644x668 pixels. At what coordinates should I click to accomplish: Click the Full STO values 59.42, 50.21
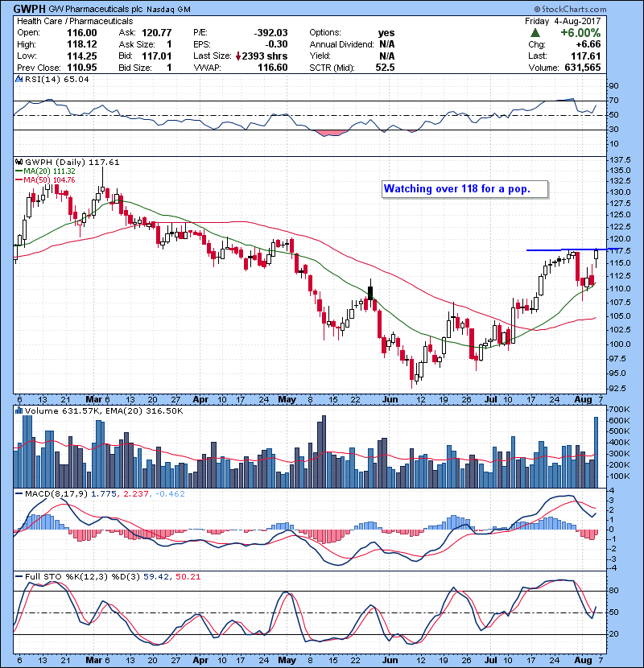(x=171, y=577)
